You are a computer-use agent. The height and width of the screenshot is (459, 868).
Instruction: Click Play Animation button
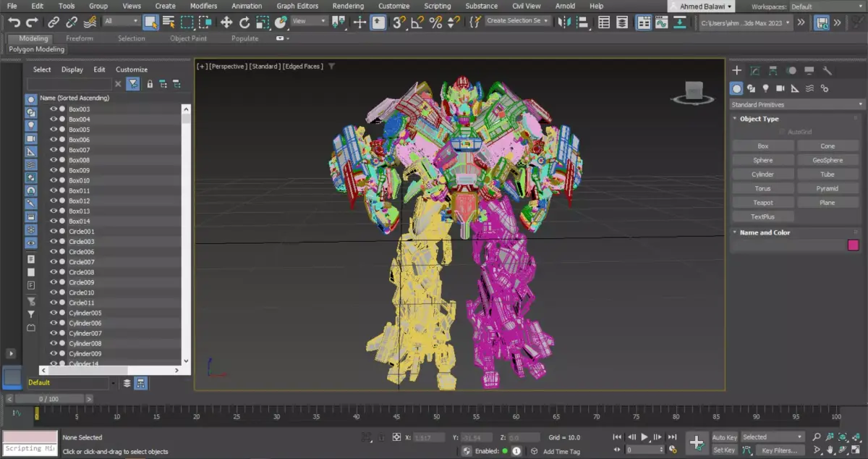(x=644, y=437)
